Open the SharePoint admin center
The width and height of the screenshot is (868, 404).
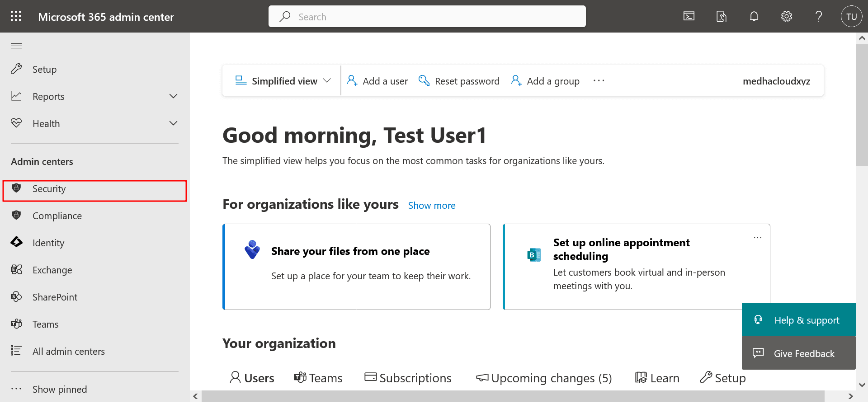click(x=55, y=297)
